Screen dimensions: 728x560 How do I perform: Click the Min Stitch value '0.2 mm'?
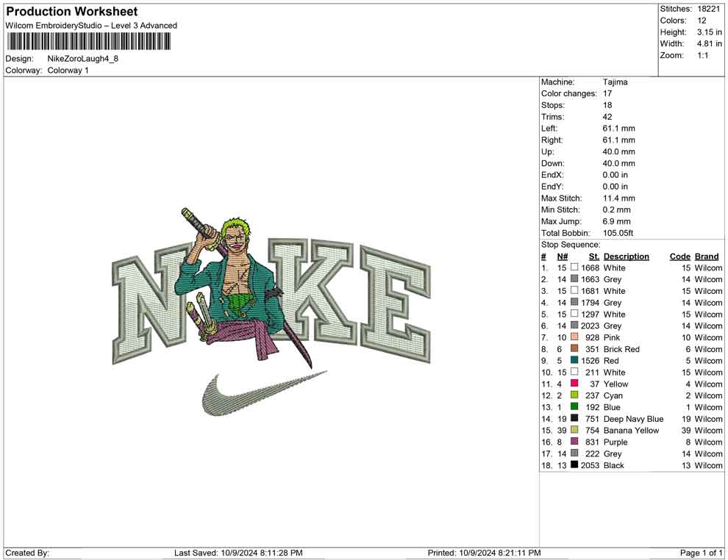pos(616,209)
